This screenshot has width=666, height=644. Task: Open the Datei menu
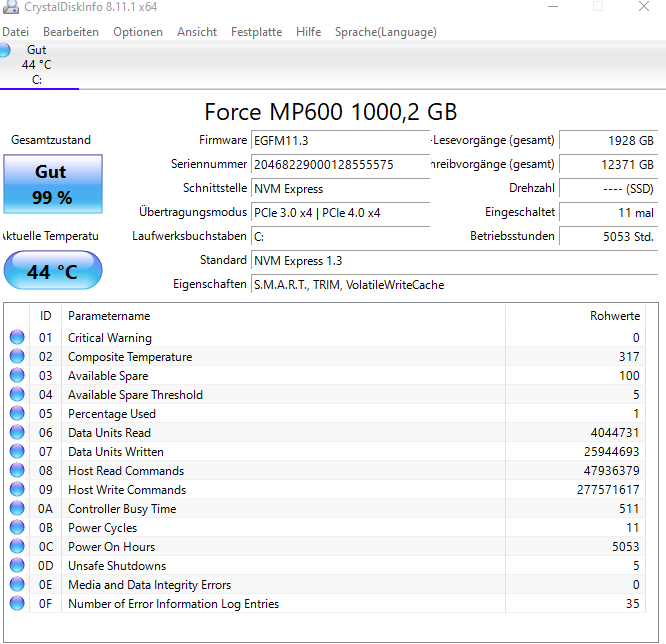click(15, 32)
